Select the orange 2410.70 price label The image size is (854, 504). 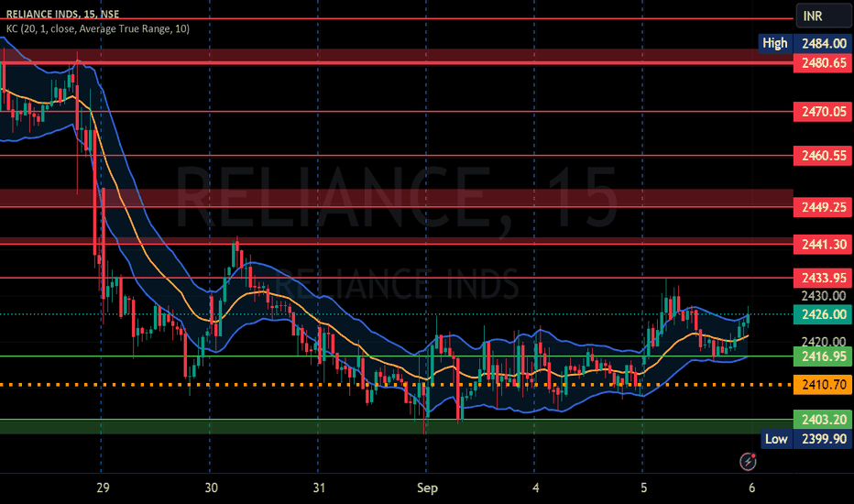pyautogui.click(x=824, y=385)
